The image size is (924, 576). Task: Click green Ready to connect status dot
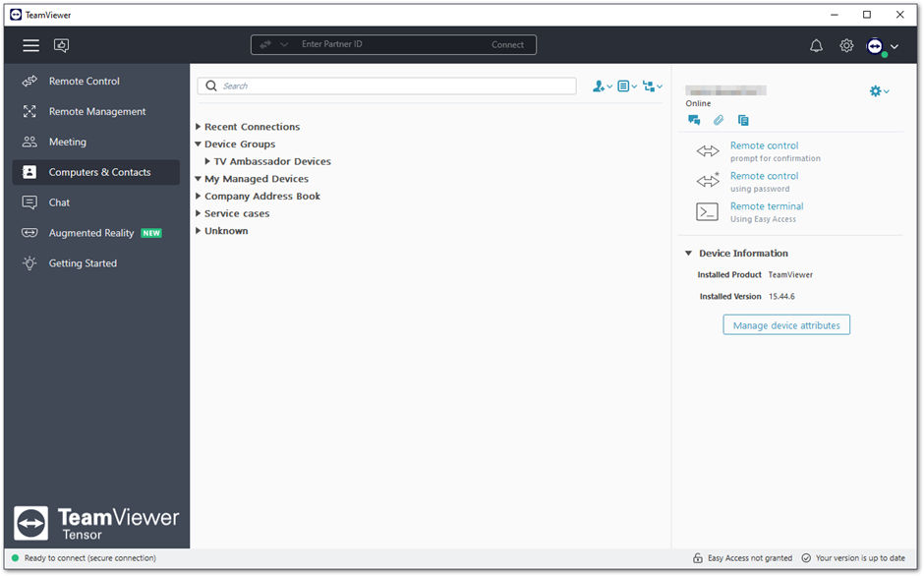(16, 557)
